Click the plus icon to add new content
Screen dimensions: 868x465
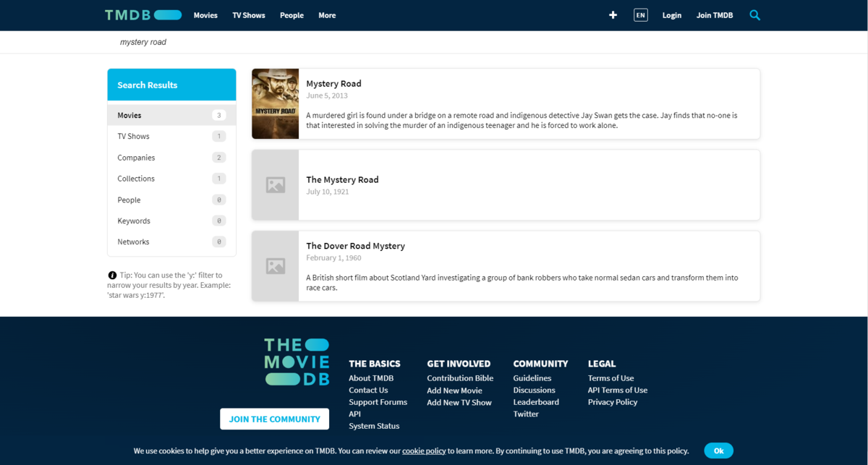pyautogui.click(x=613, y=14)
